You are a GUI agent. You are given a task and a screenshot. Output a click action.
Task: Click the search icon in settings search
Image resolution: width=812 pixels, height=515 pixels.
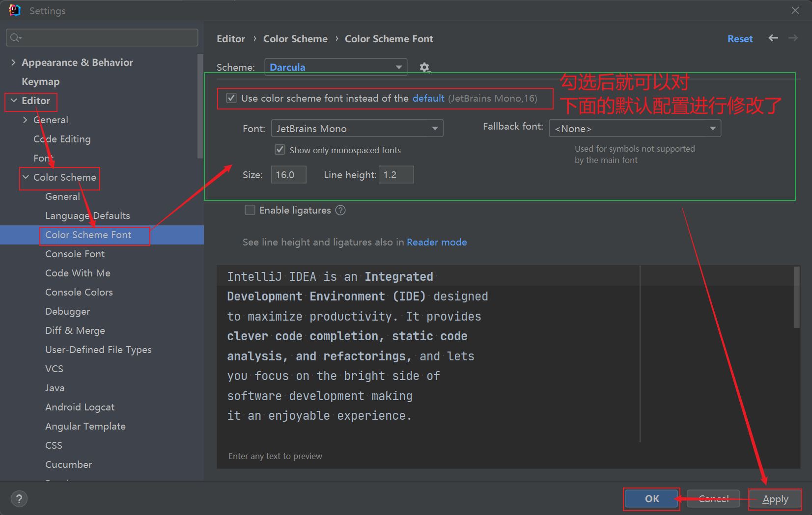[x=16, y=38]
